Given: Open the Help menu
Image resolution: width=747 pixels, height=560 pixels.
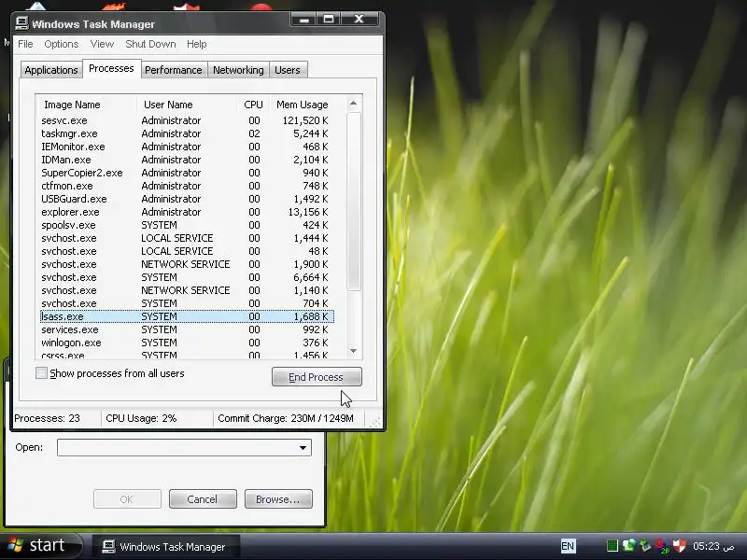Looking at the screenshot, I should click(x=196, y=44).
